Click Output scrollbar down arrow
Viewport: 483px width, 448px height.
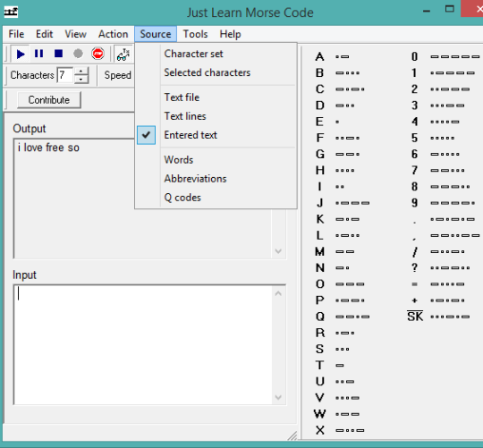278,251
